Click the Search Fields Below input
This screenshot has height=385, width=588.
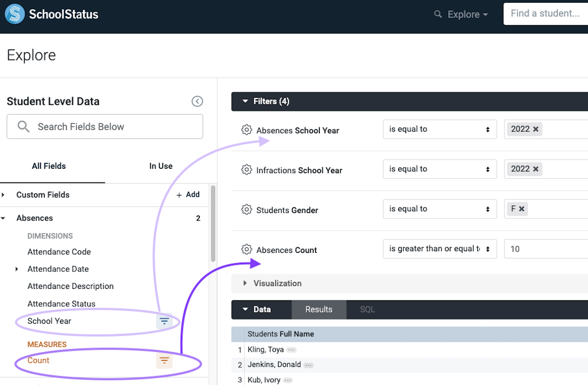(x=105, y=127)
